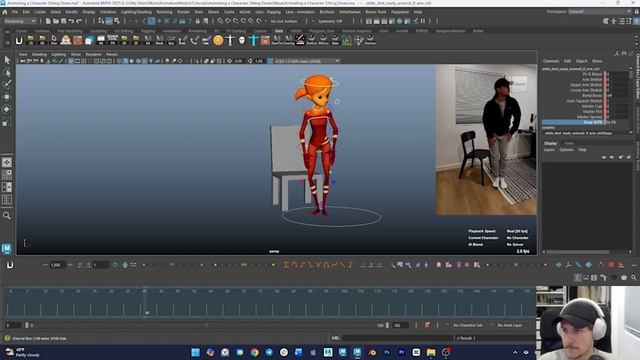
Task: Open the No Character Set dropdown
Action: [468, 325]
